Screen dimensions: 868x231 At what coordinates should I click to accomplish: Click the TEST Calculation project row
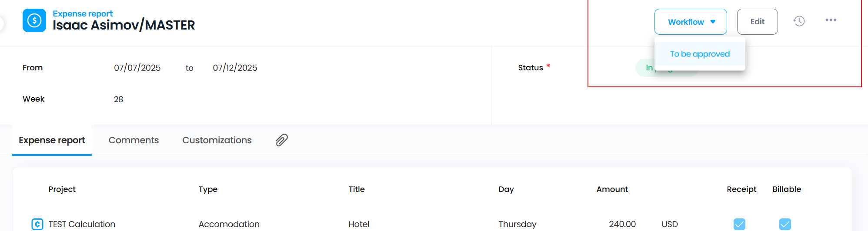coord(82,224)
